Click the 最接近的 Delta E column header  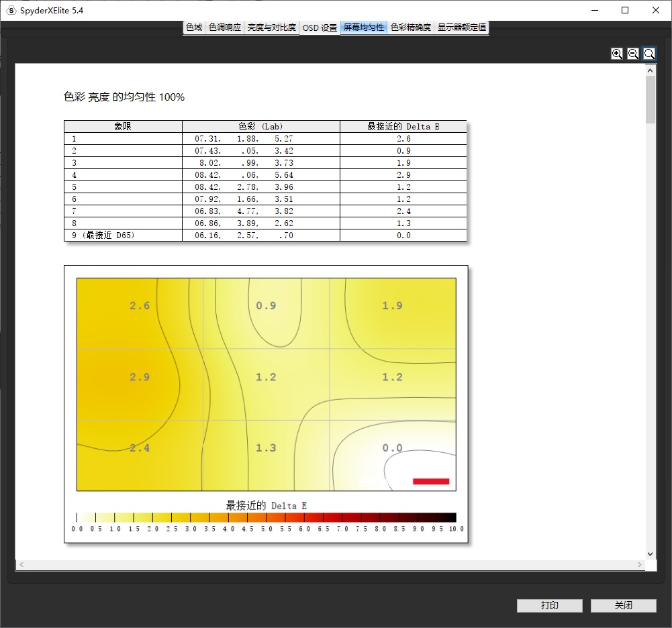tap(403, 126)
